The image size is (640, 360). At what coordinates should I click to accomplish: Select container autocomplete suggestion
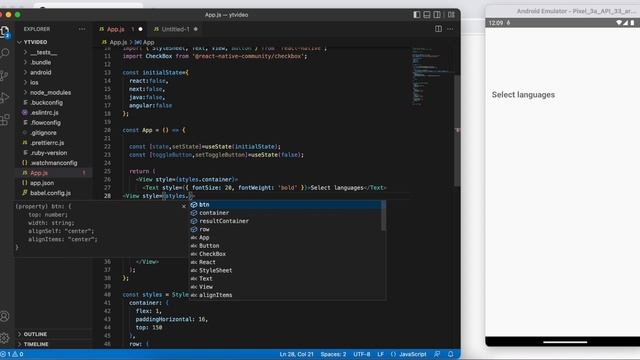click(286, 213)
